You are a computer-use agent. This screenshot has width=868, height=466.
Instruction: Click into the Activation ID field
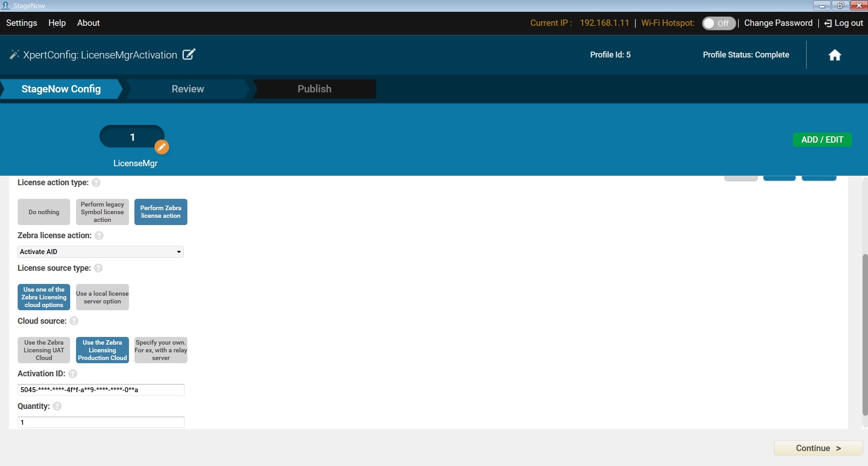click(101, 389)
